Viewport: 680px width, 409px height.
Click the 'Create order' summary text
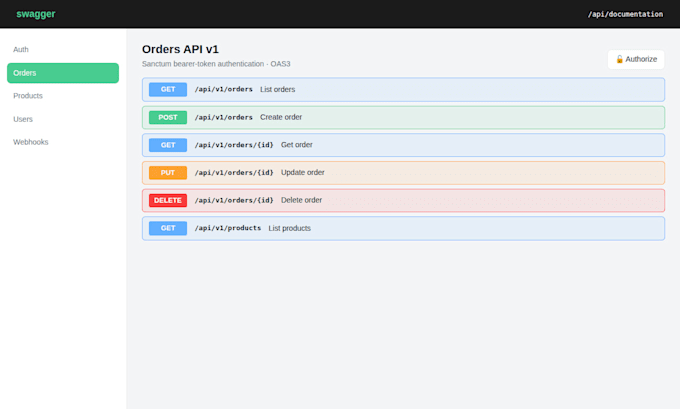click(281, 117)
